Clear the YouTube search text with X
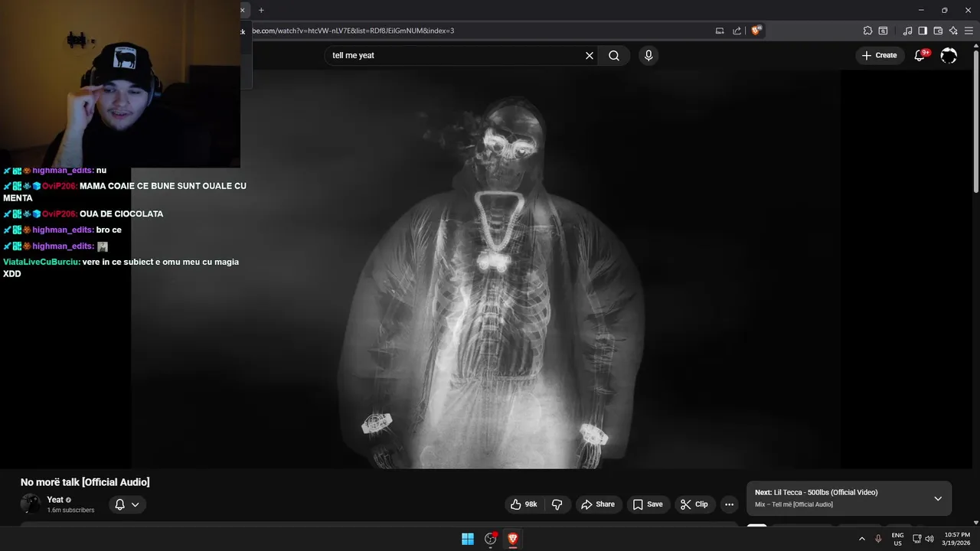980x551 pixels. pyautogui.click(x=590, y=55)
